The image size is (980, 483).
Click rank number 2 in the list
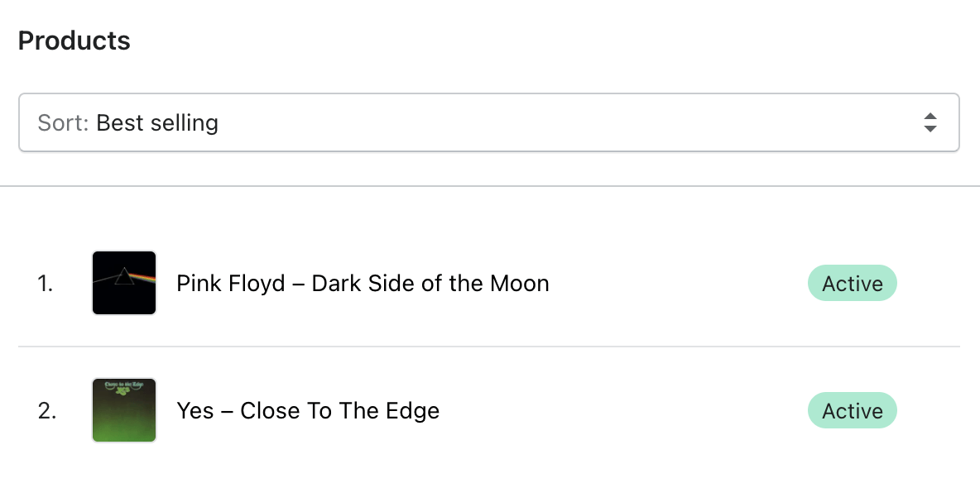[46, 411]
